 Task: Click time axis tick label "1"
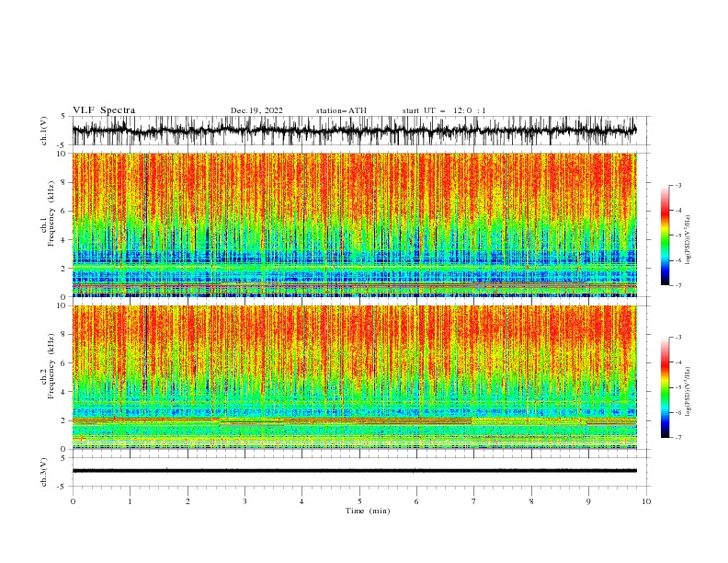coord(130,501)
